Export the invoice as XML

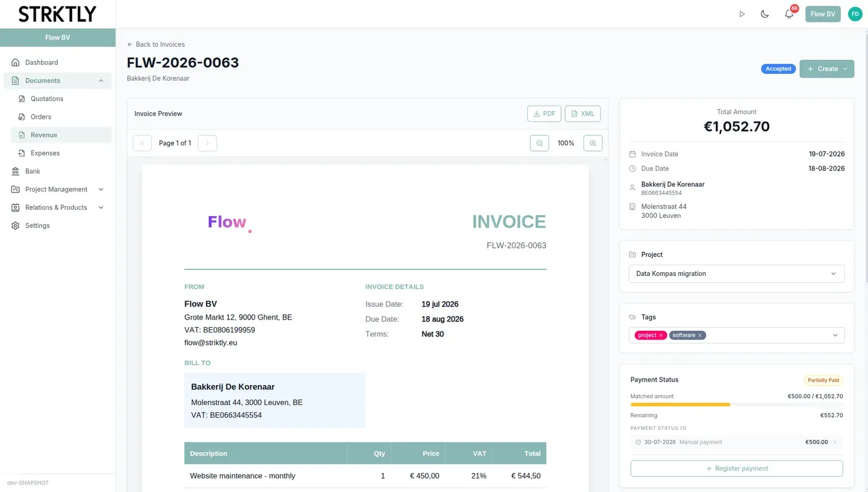click(582, 114)
